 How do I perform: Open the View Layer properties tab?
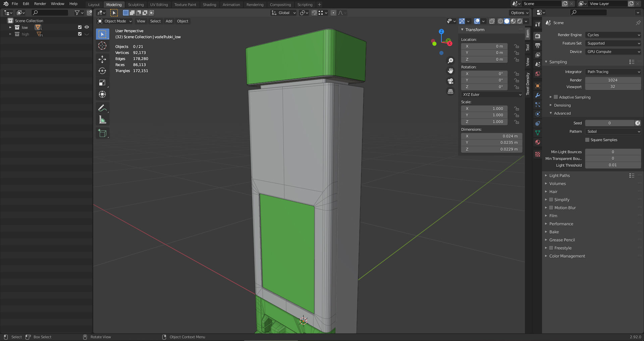click(538, 55)
